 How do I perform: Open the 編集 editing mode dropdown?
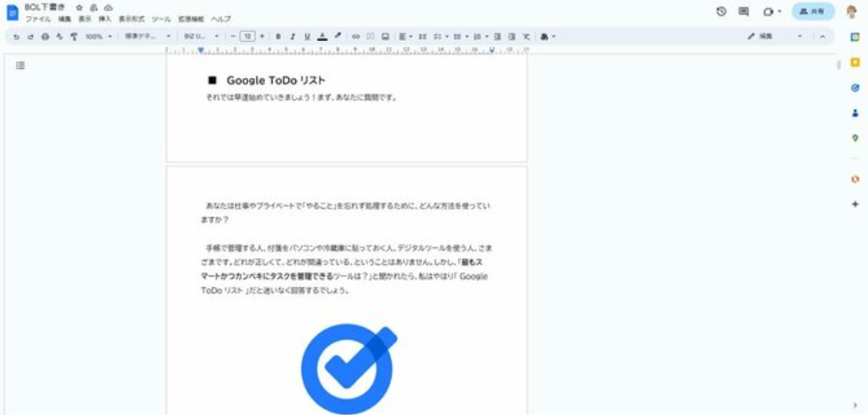775,36
